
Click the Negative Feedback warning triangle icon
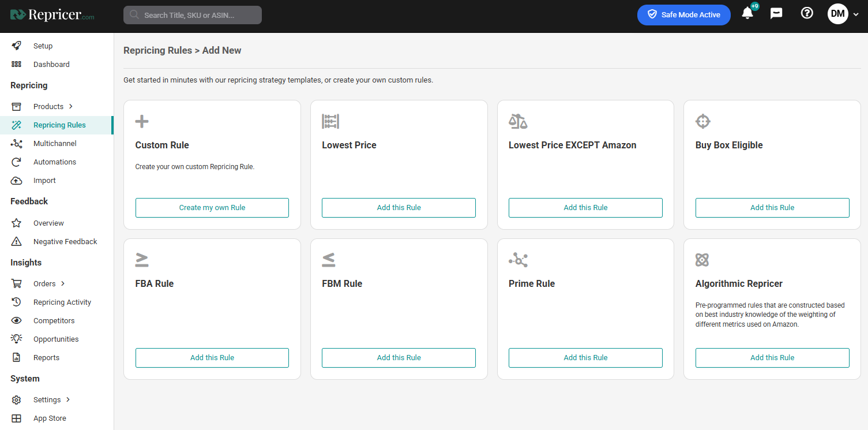(17, 241)
